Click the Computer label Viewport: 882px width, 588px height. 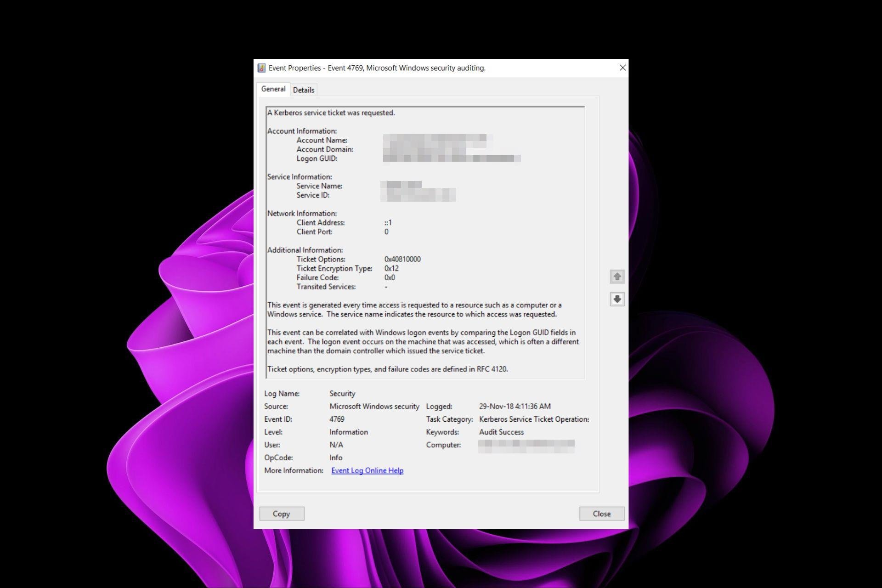(x=443, y=445)
